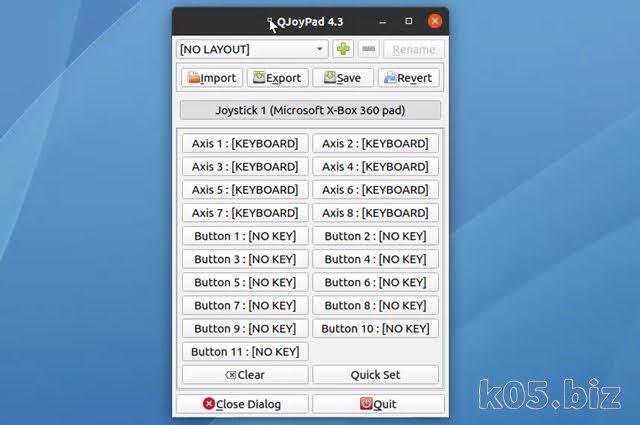Select Joystick 1 (Microsoft X-Box 360 pad)
The image size is (640, 425).
310,110
